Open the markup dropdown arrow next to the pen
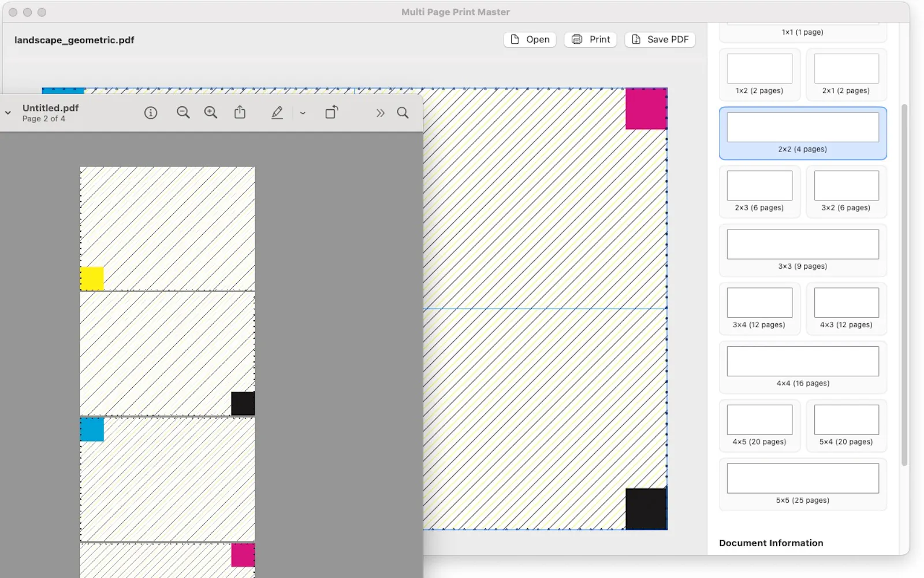924x578 pixels. click(303, 113)
